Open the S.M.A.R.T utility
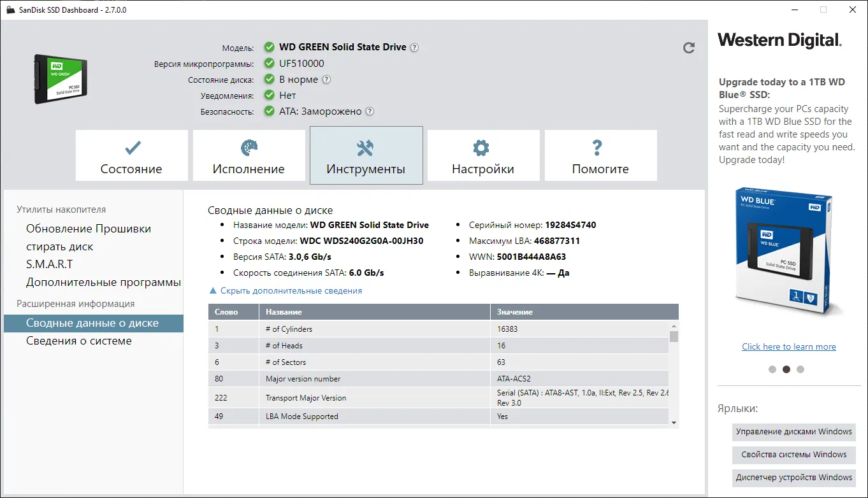 pyautogui.click(x=50, y=264)
